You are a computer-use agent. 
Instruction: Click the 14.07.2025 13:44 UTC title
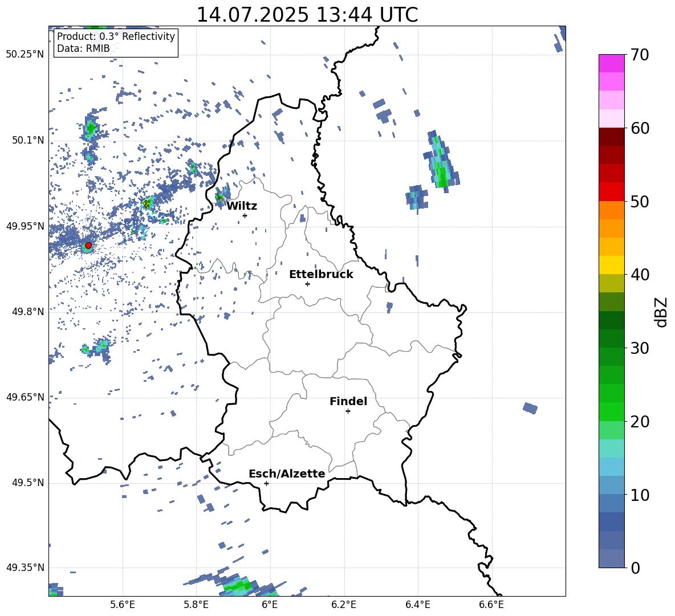[307, 15]
